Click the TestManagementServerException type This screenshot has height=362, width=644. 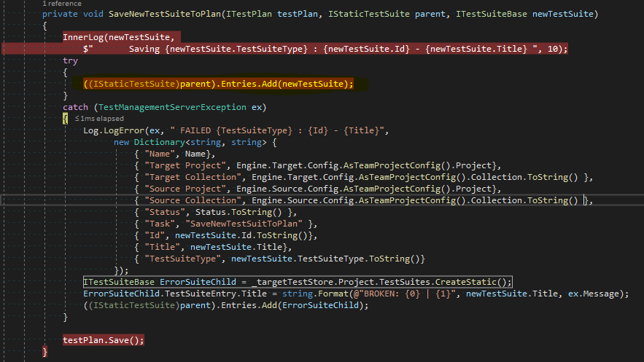[172, 107]
